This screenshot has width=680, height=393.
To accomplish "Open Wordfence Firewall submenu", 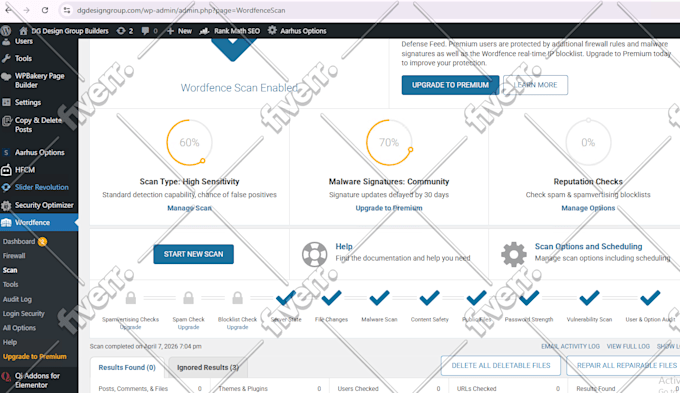I will coord(14,255).
